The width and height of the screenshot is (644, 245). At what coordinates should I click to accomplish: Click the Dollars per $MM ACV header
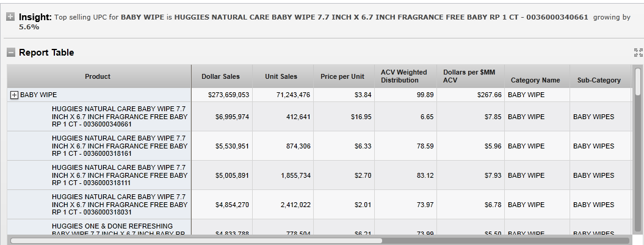click(469, 76)
